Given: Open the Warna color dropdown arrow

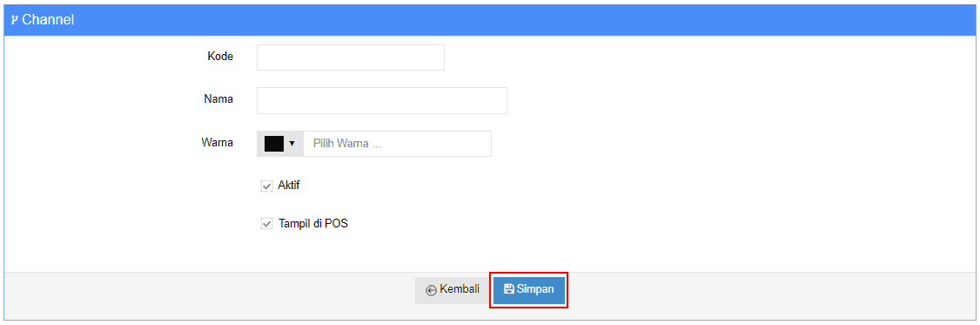Looking at the screenshot, I should pyautogui.click(x=292, y=144).
